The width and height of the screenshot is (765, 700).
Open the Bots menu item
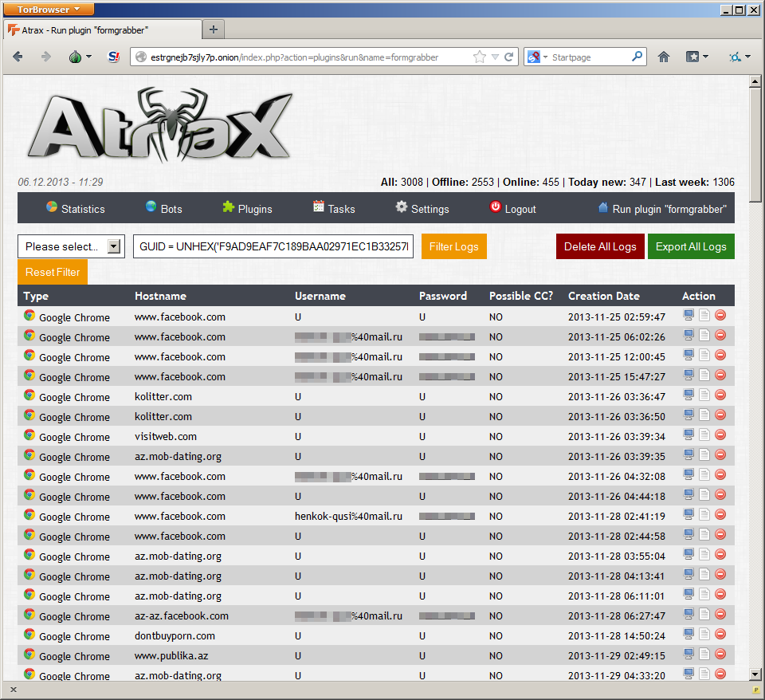click(164, 208)
